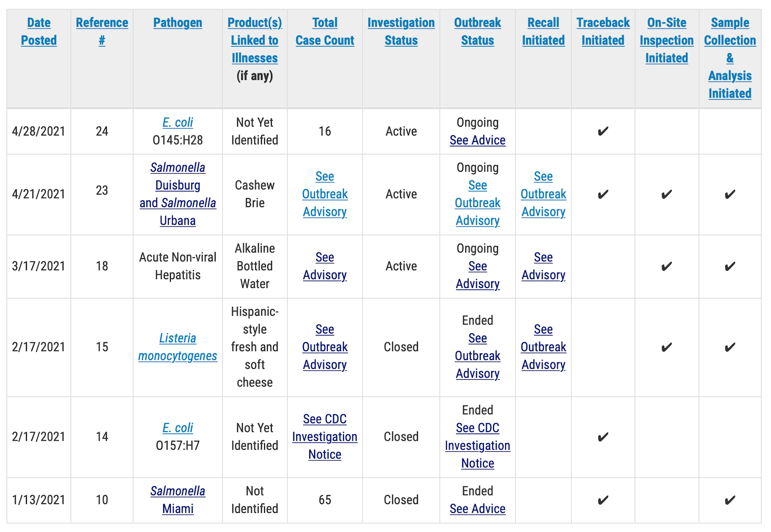Click the sample collection checkmark for Salmonella Miami
Viewport: 771px width, 532px height.
(x=730, y=500)
